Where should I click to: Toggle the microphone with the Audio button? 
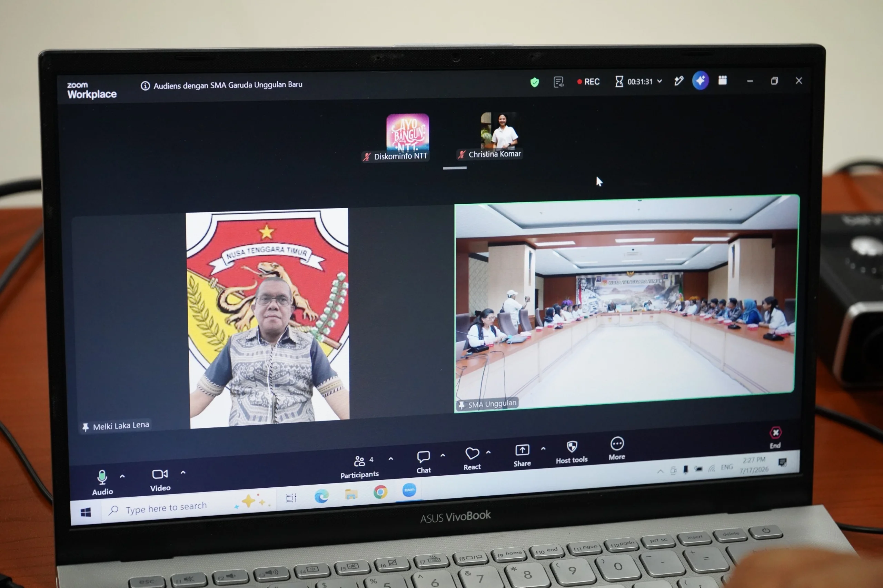(102, 482)
